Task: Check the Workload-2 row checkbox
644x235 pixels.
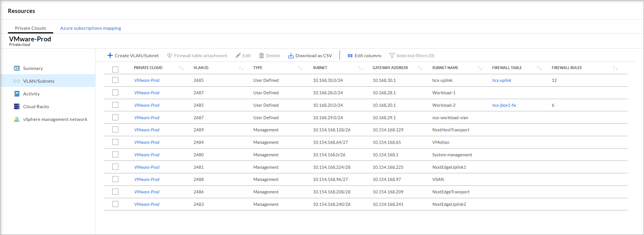Action: click(115, 105)
